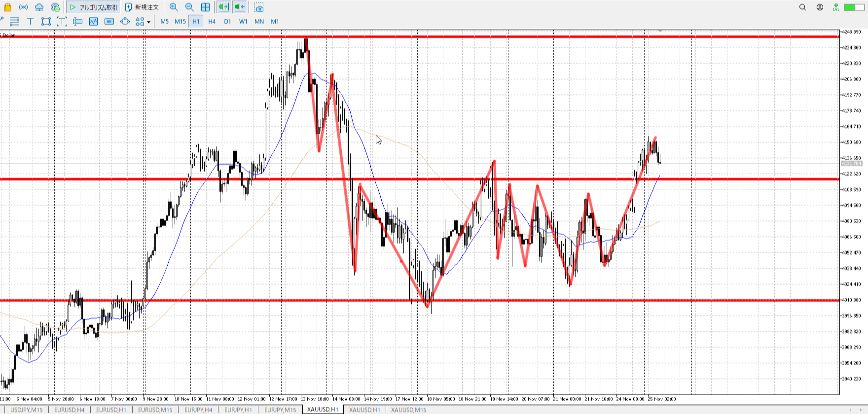Expand the shapes objects dropdown arrow
Image resolution: width=868 pixels, height=414 pixels.
[x=148, y=22]
